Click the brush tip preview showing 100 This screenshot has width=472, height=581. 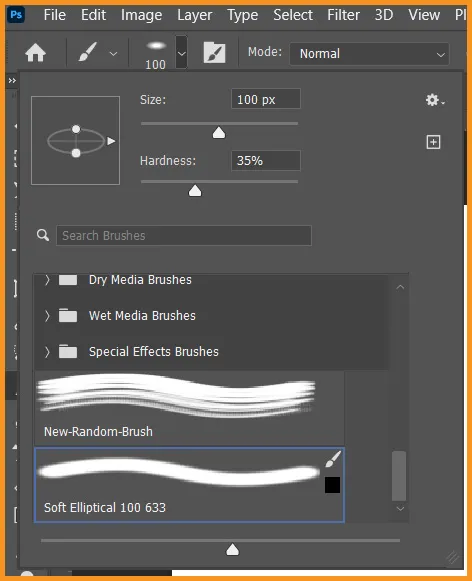click(x=156, y=54)
